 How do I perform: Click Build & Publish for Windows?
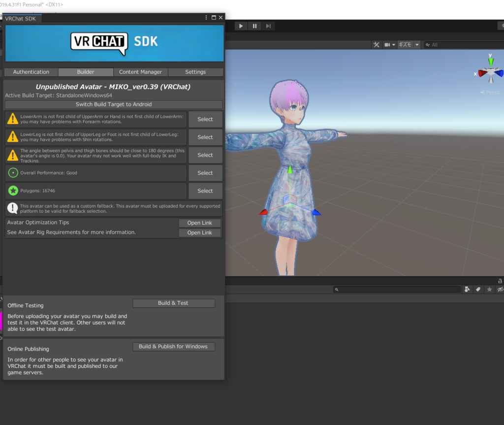173,346
